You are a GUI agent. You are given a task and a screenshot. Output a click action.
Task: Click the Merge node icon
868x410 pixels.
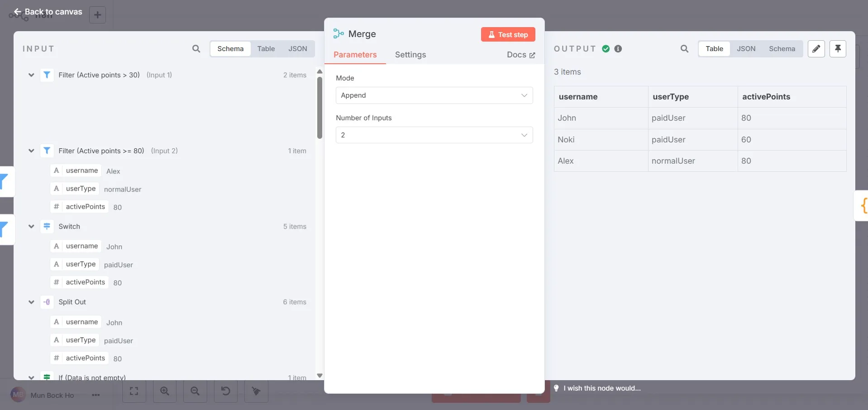click(x=339, y=34)
